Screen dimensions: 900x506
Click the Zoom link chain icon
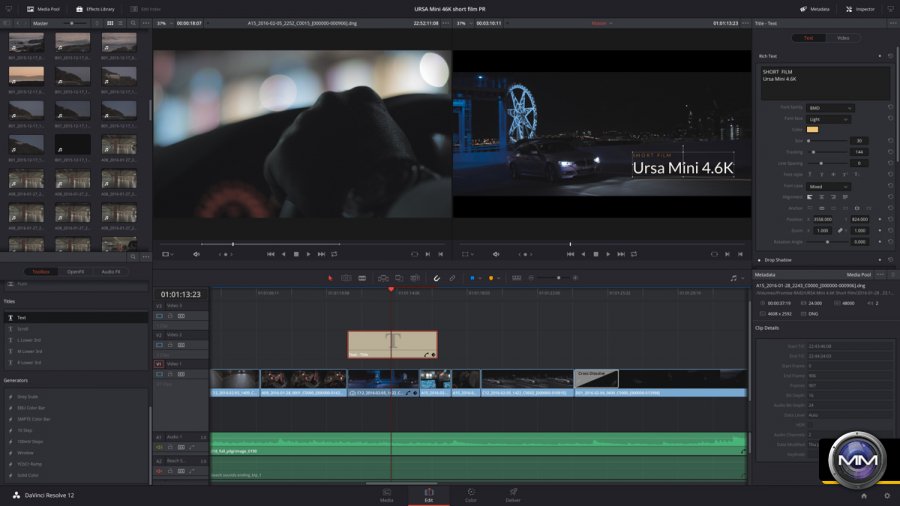(840, 231)
